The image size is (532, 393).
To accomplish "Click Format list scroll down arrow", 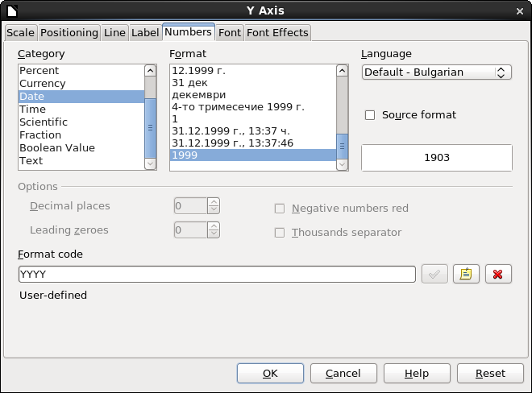I will [x=342, y=164].
